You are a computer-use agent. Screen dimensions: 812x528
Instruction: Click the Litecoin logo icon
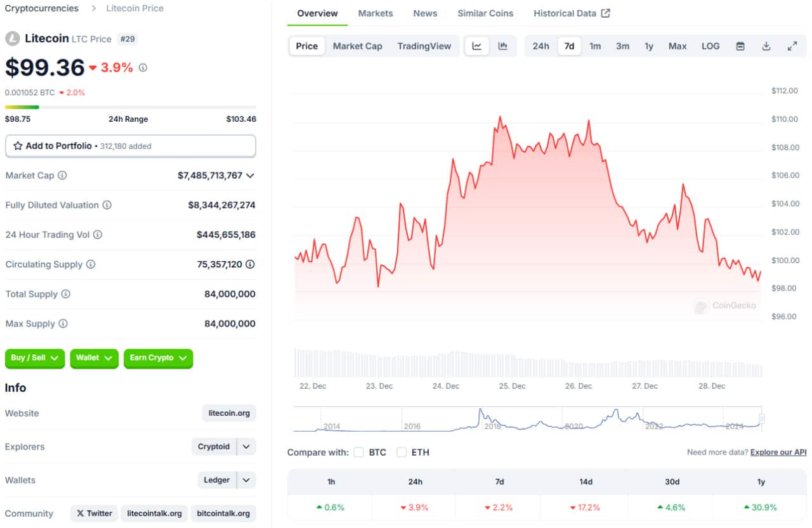[x=13, y=39]
